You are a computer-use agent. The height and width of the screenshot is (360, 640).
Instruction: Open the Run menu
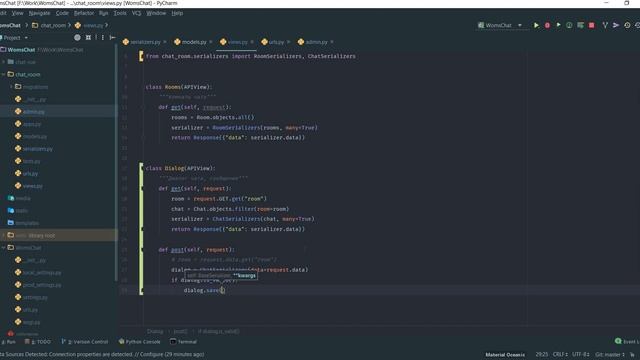point(103,13)
